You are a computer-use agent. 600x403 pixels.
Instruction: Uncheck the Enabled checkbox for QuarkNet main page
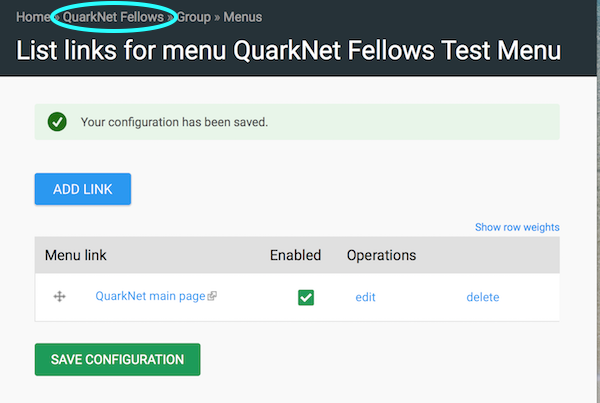pos(306,297)
